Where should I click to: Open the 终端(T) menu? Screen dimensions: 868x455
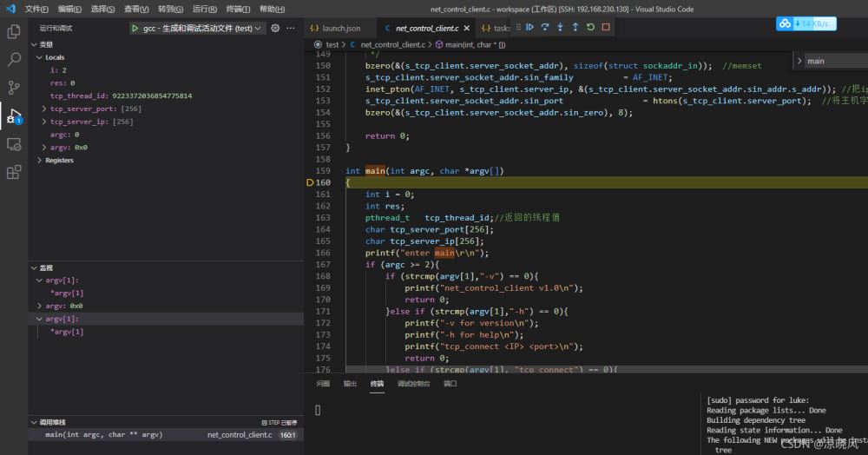(238, 9)
